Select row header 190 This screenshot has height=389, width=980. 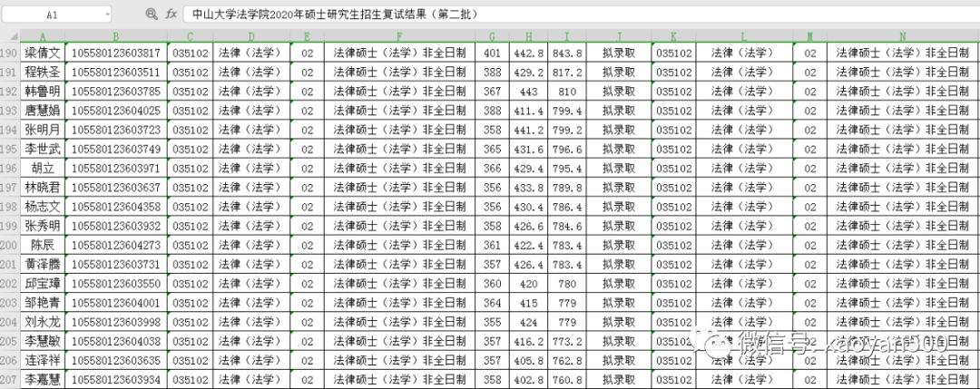click(10, 53)
